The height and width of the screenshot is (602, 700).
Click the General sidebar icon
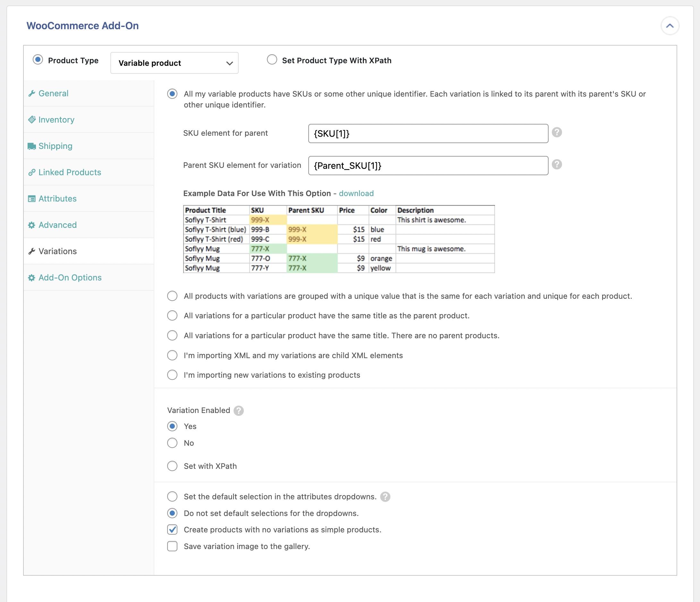32,93
